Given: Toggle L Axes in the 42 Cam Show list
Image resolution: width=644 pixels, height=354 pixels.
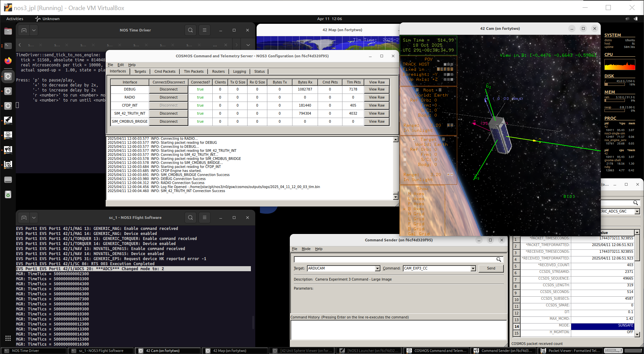Looking at the screenshot, I should [x=416, y=199].
